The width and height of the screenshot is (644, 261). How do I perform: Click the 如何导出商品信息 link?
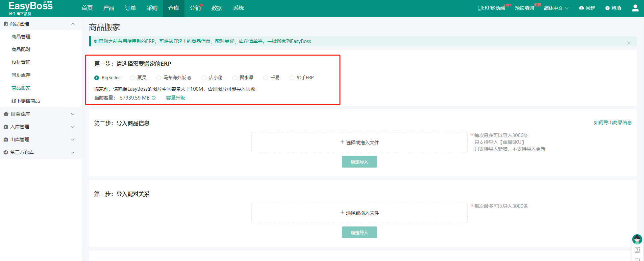pos(613,123)
